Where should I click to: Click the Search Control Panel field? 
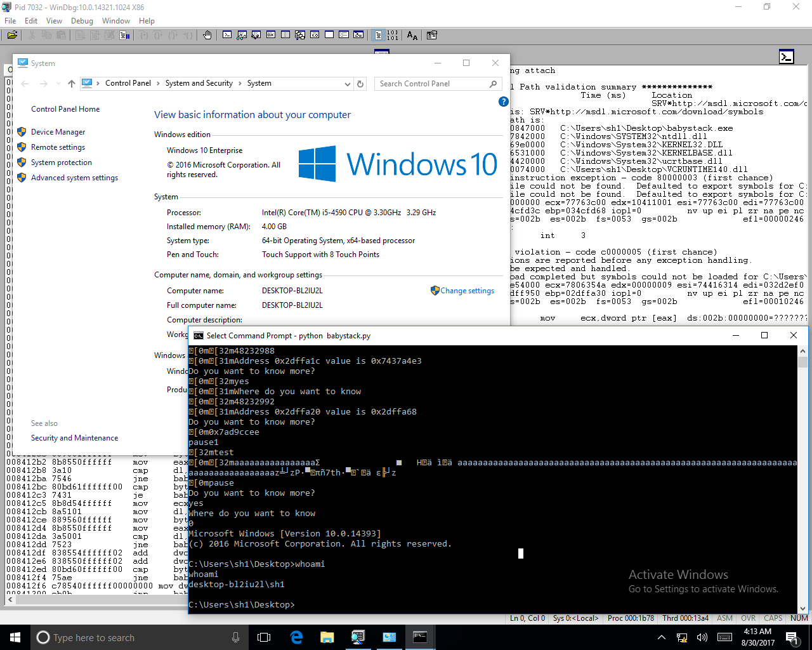click(x=431, y=84)
